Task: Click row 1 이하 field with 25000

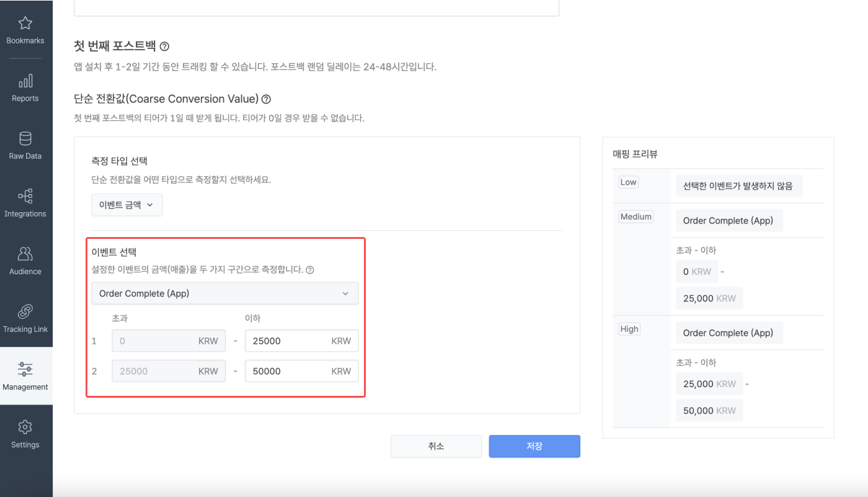Action: click(302, 341)
